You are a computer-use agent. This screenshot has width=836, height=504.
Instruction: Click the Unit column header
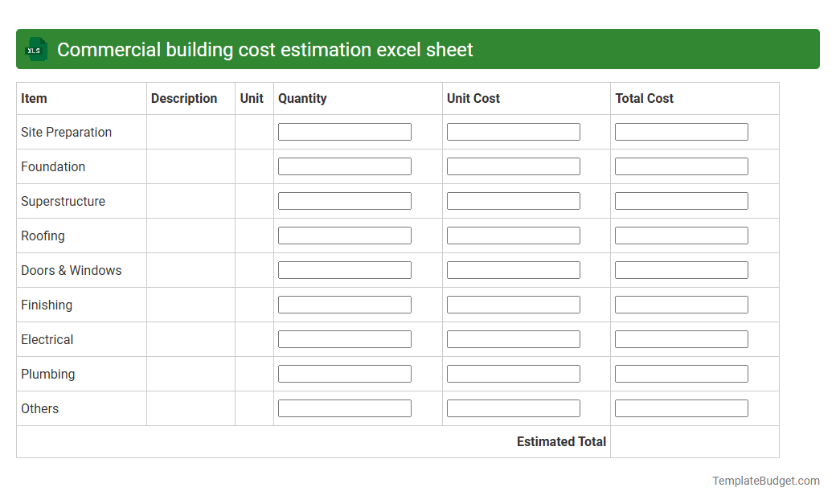[252, 98]
